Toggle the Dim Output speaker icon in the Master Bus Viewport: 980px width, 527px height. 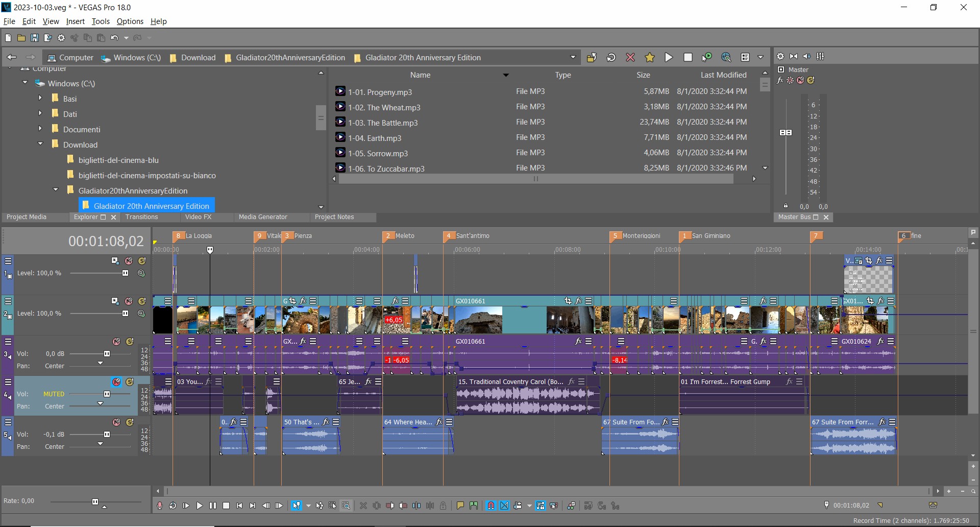[x=807, y=56]
